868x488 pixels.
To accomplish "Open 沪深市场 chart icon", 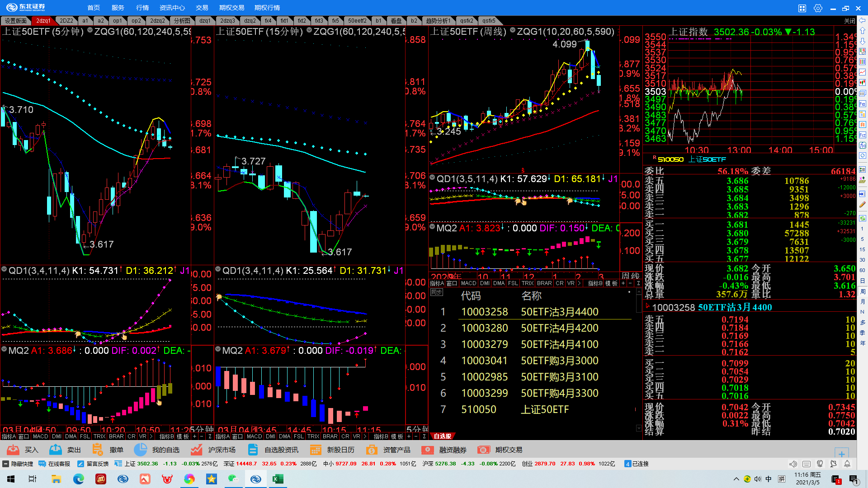I will [x=196, y=450].
